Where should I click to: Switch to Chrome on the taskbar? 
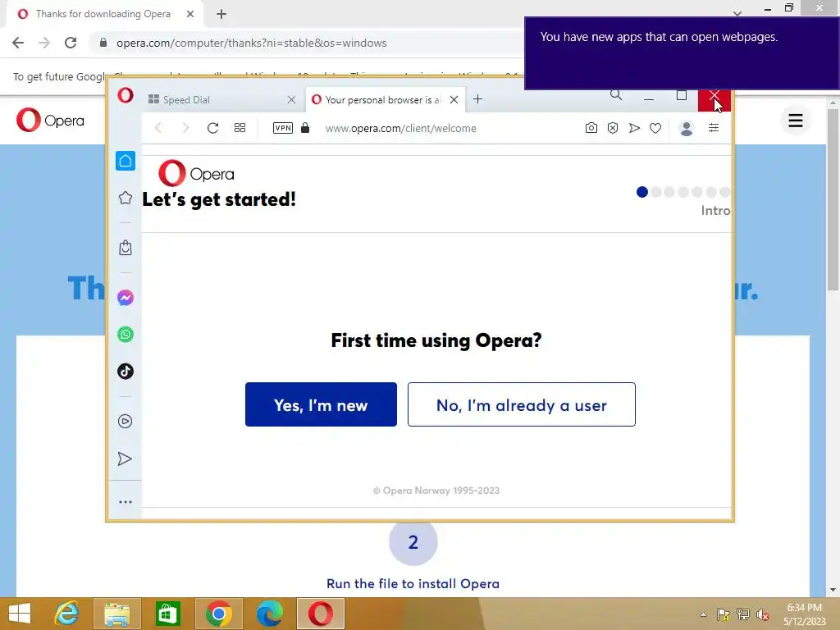218,614
